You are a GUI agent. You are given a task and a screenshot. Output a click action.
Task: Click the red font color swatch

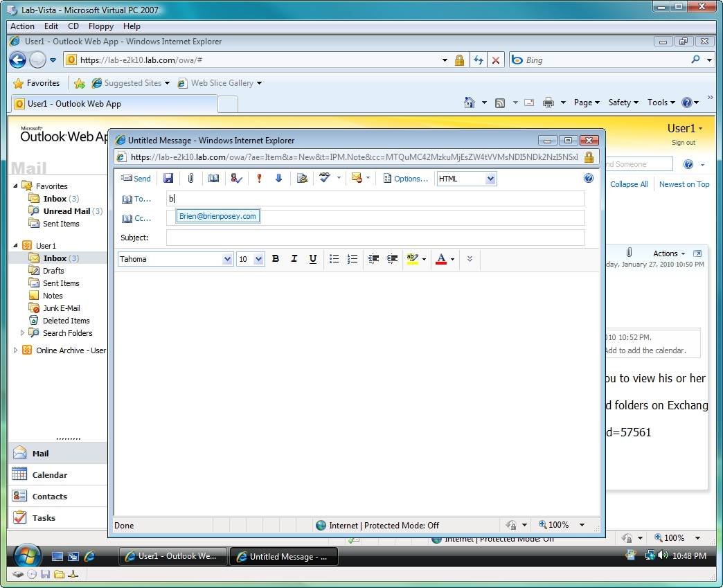[x=441, y=259]
